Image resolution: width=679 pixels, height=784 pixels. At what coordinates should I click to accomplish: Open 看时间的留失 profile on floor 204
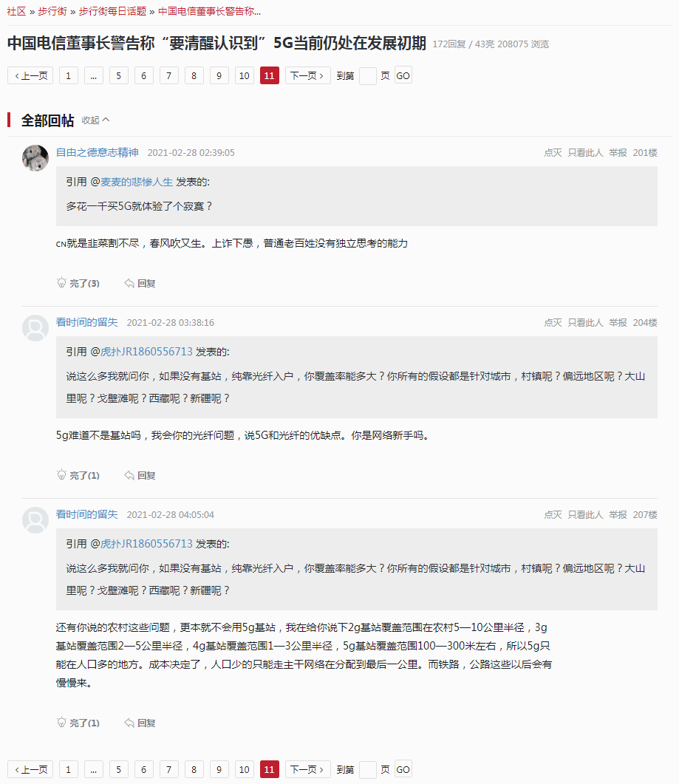point(87,322)
